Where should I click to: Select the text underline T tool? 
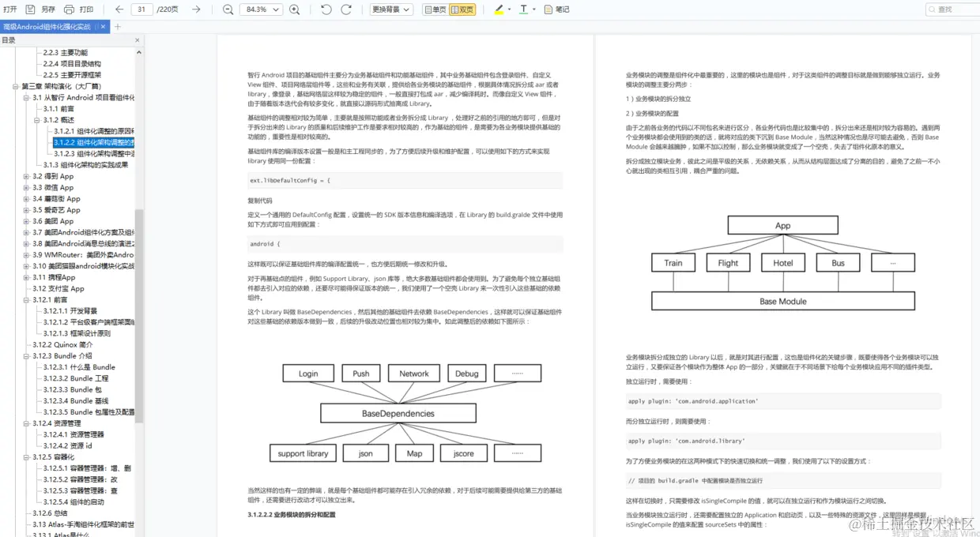(x=523, y=9)
